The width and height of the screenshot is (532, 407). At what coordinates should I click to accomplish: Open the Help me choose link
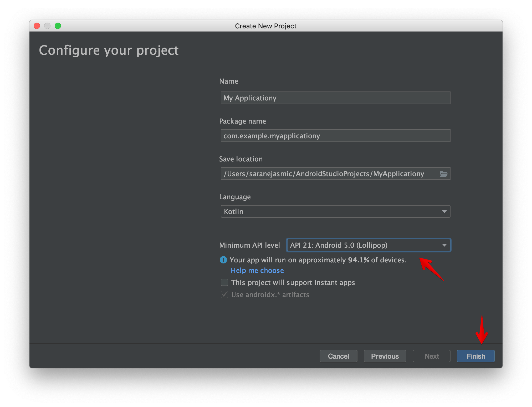tap(257, 270)
